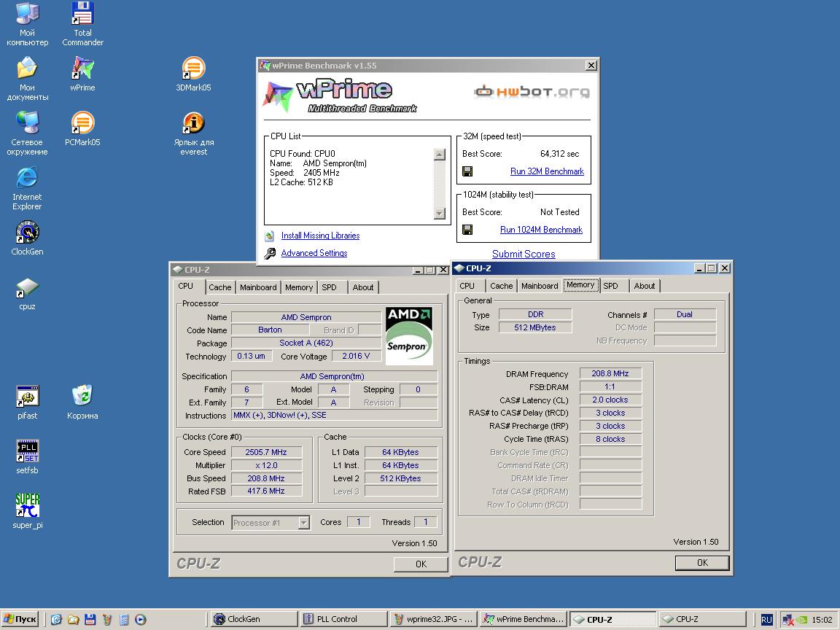Image resolution: width=840 pixels, height=630 pixels.
Task: Click the AMD Sempron logo image
Action: click(x=409, y=335)
